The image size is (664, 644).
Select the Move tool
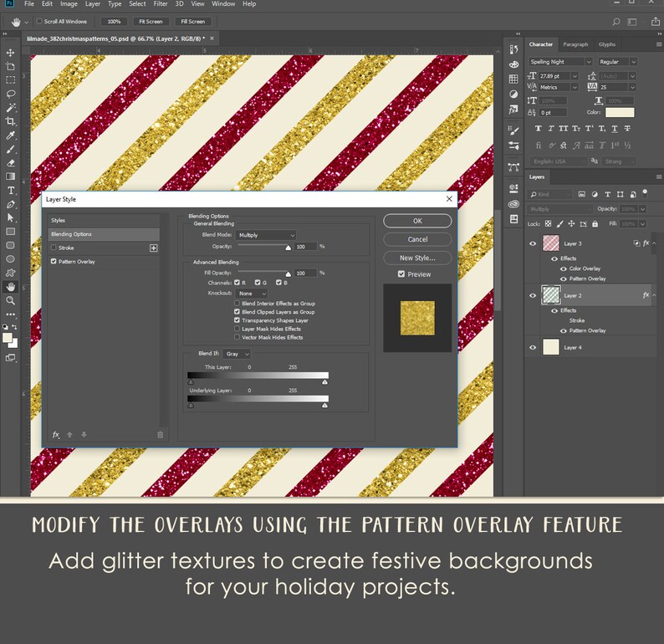point(11,53)
